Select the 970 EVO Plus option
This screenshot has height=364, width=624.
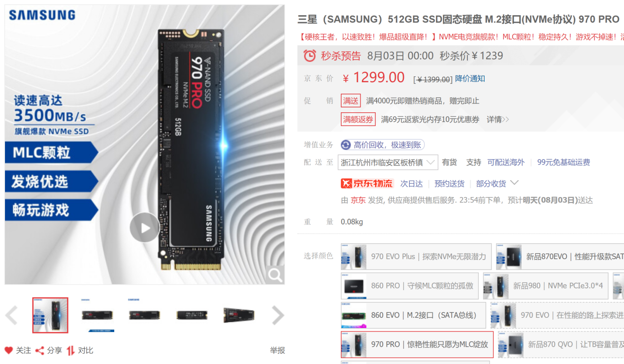416,256
